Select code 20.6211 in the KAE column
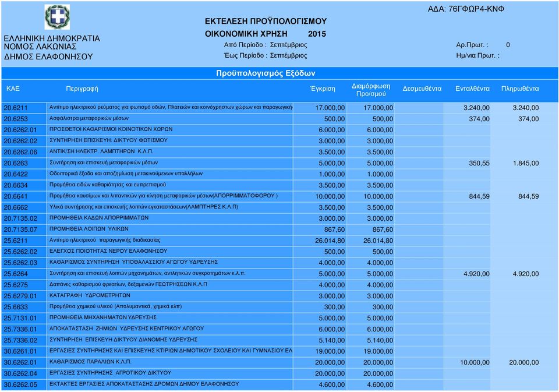This screenshot has width=559, height=392. tap(16, 108)
